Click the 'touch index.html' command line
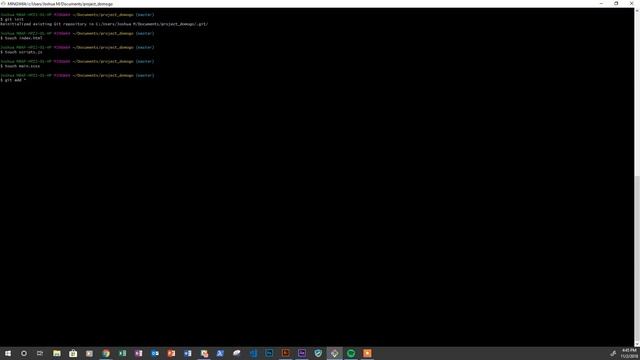The width and height of the screenshot is (640, 360). tap(22, 38)
